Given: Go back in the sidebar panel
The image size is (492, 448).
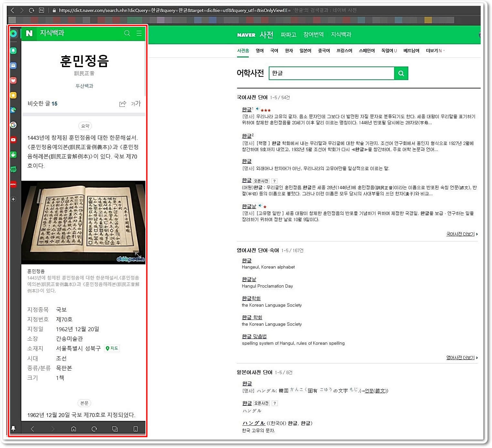Looking at the screenshot, I should pos(32,429).
